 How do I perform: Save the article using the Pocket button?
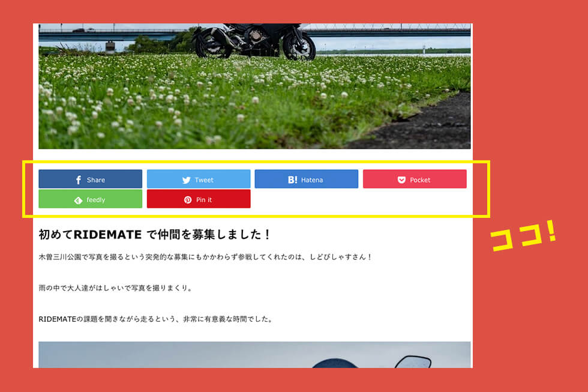pos(415,179)
